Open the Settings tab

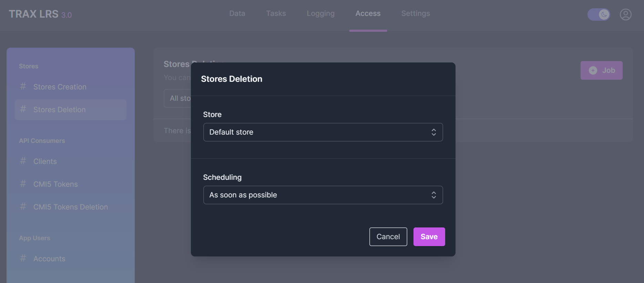415,13
